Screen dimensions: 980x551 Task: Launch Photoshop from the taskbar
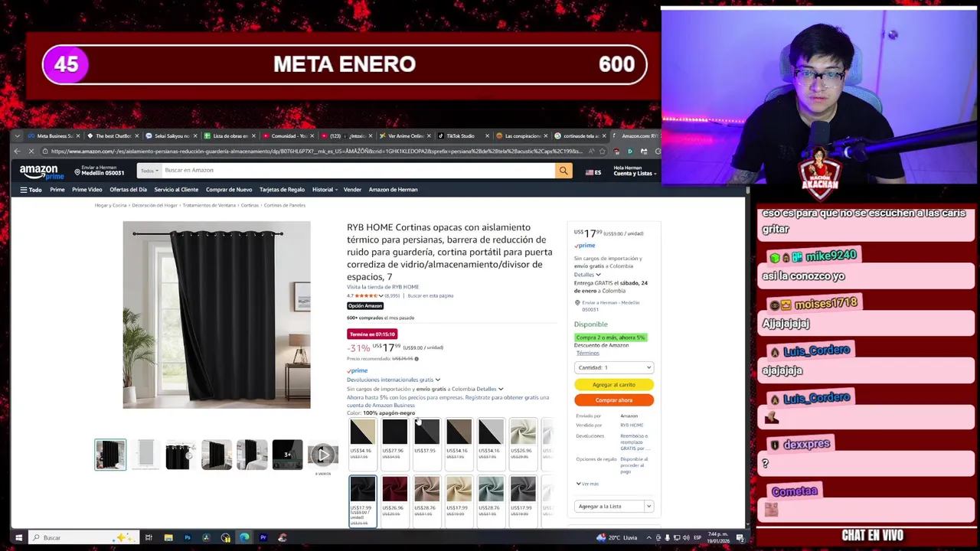pos(187,538)
